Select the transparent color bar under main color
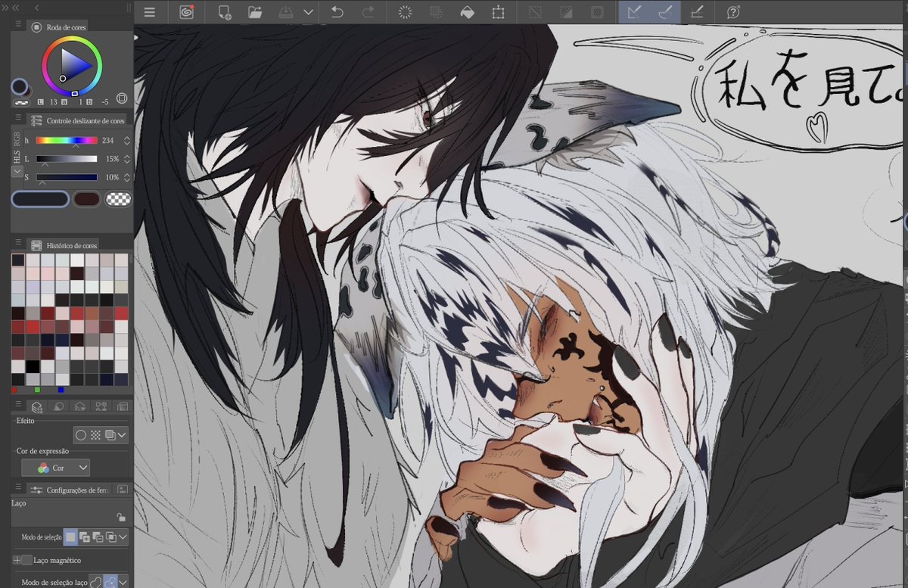 [x=21, y=101]
